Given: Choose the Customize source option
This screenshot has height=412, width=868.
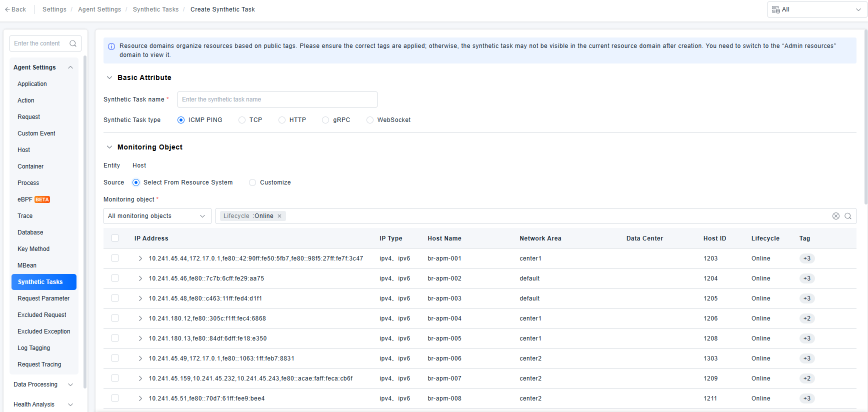Looking at the screenshot, I should click(x=252, y=182).
